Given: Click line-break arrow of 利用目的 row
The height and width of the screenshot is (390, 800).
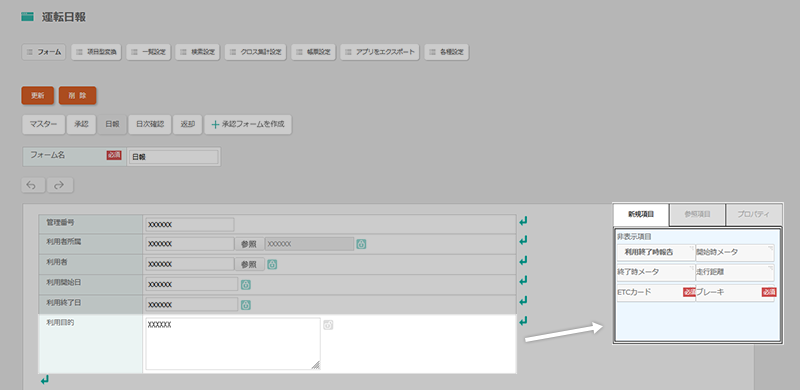Looking at the screenshot, I should pos(523,321).
